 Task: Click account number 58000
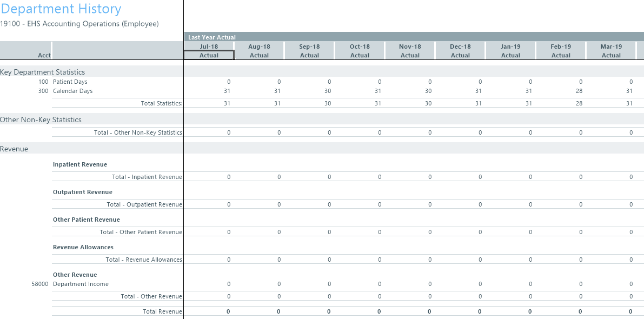tap(40, 284)
